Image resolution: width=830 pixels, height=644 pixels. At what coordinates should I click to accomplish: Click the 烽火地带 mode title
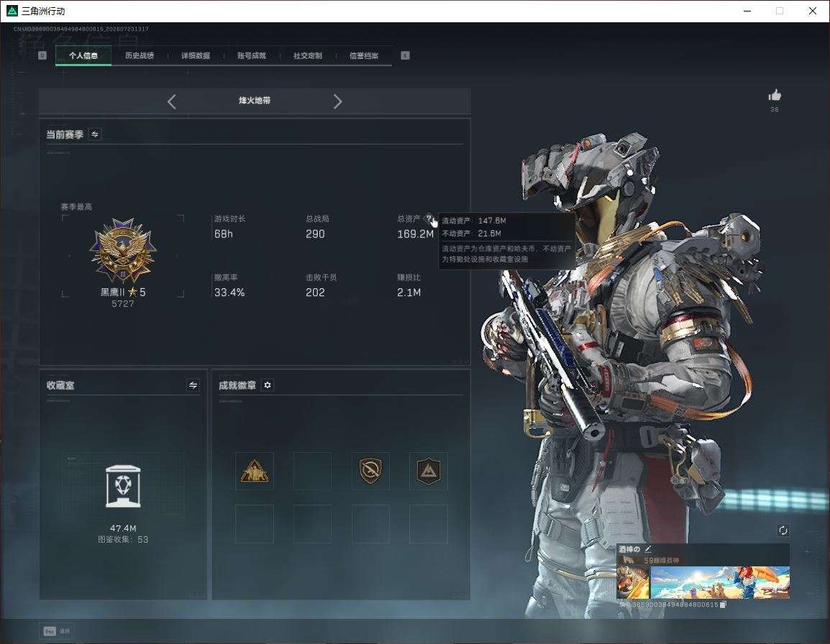click(255, 101)
